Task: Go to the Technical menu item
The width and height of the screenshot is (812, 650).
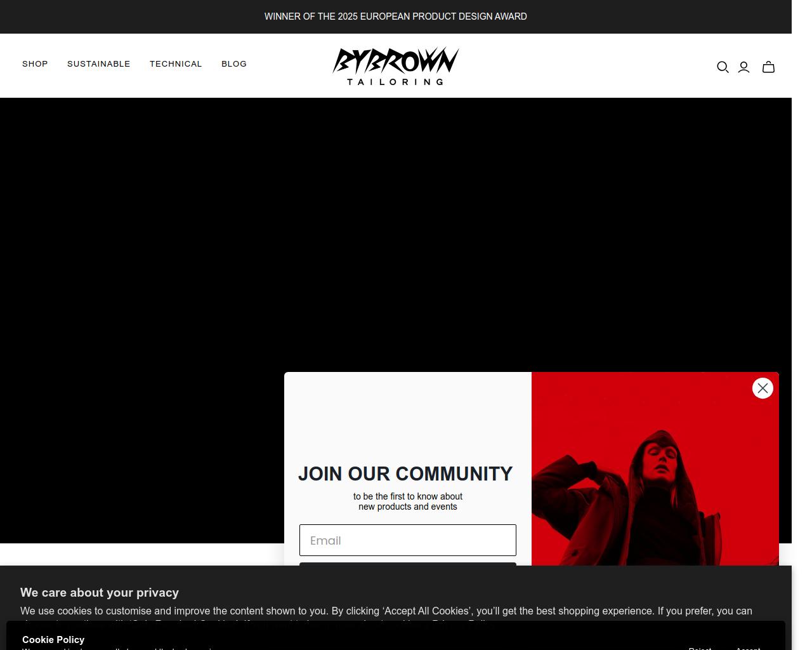Action: pos(176,64)
